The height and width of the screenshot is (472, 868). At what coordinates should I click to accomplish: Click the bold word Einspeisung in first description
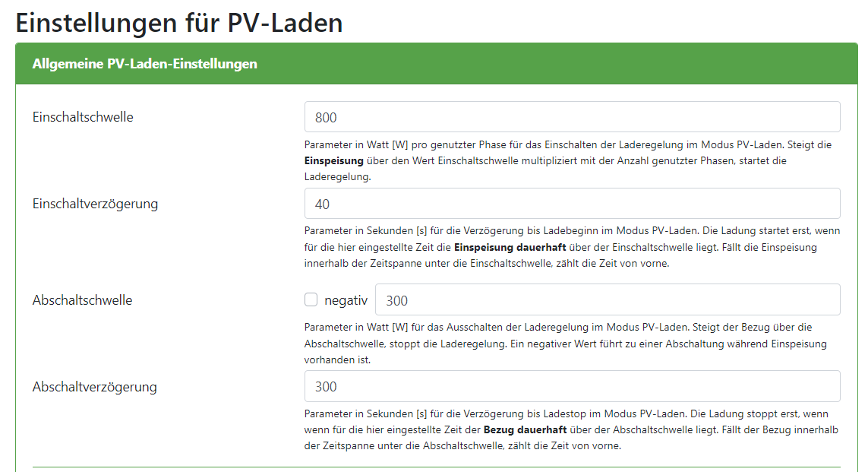(334, 160)
